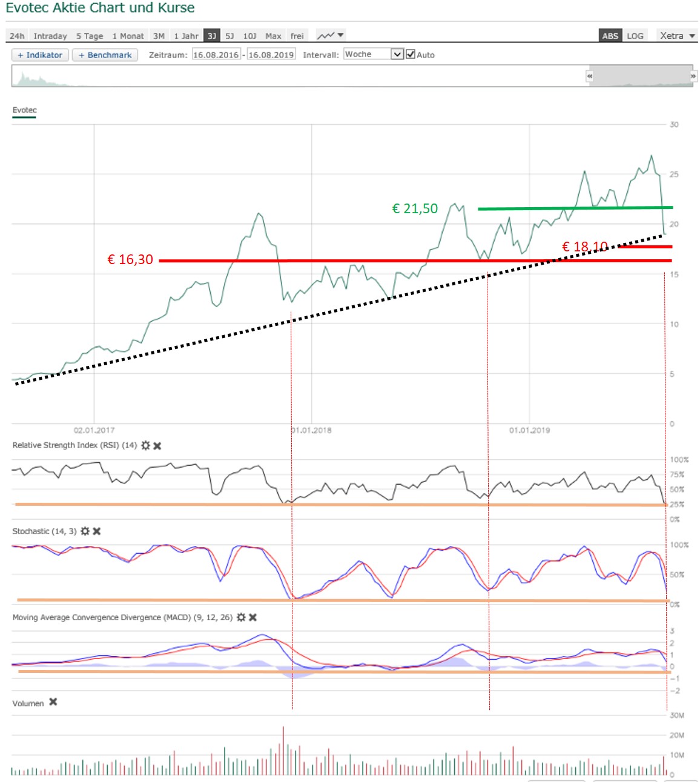The height and width of the screenshot is (782, 700).
Task: Click the Evotec legend label
Action: click(24, 110)
